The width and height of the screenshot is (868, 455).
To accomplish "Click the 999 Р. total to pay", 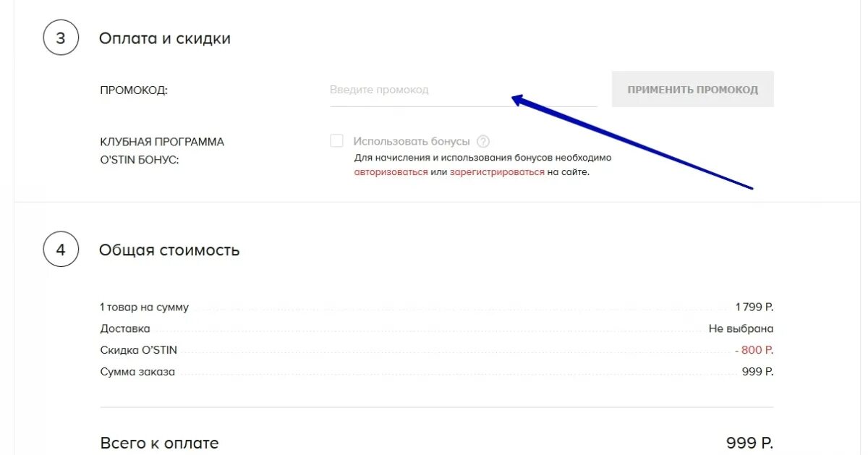I will pos(750,443).
